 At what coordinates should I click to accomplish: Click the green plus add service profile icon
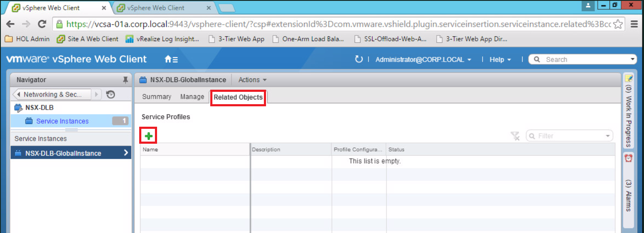click(x=149, y=136)
